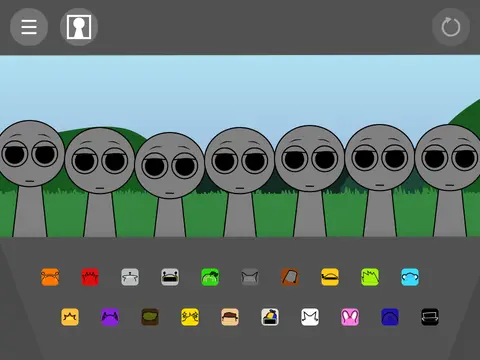This screenshot has height=360, width=480.
Task: Open the hamburger menu button
Action: click(29, 27)
